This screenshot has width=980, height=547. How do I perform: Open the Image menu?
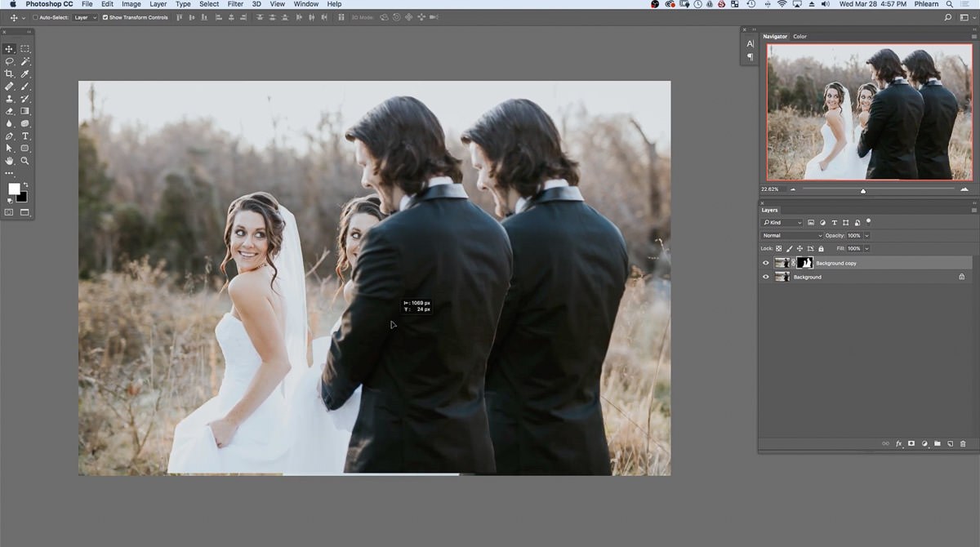coord(131,4)
